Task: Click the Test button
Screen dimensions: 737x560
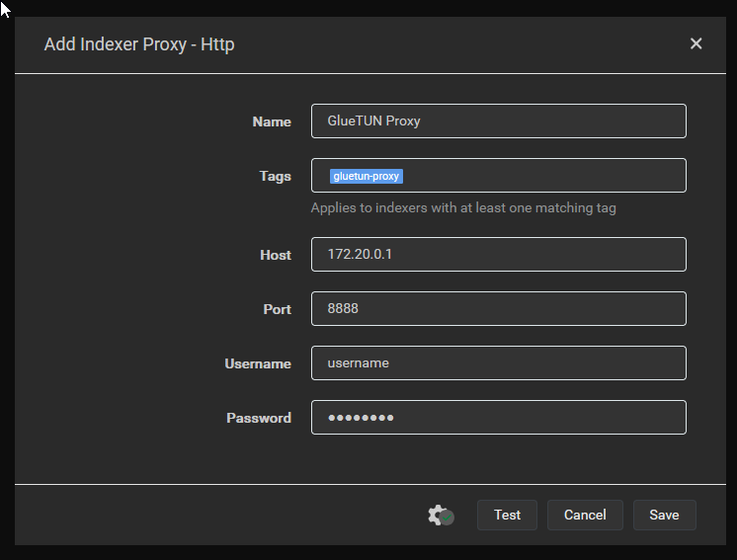Action: 507,515
